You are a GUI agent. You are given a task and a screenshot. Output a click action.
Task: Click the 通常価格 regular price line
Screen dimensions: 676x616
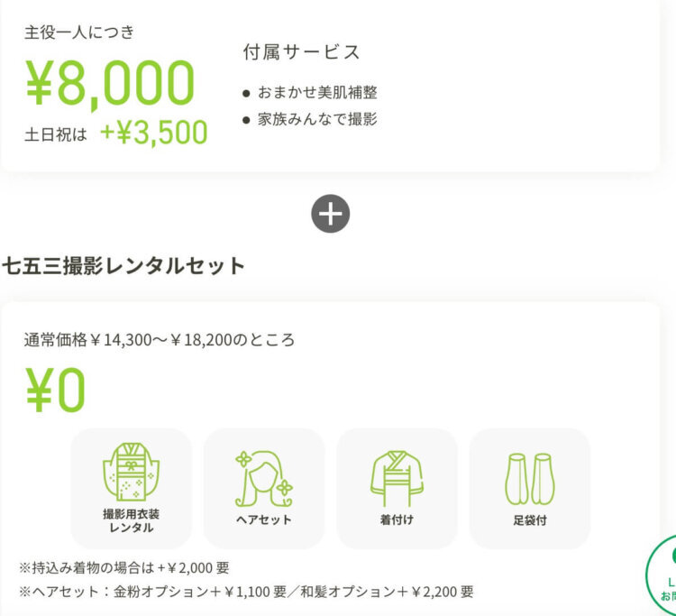click(x=159, y=340)
